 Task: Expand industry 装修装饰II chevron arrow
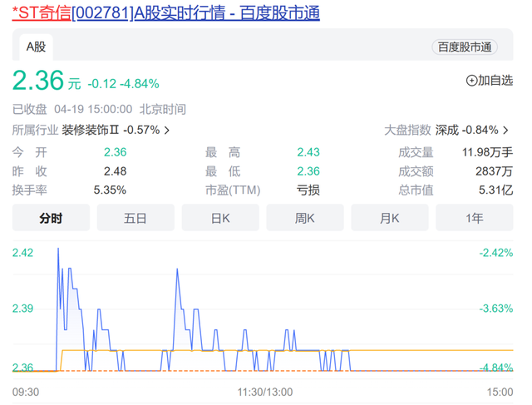click(x=166, y=130)
